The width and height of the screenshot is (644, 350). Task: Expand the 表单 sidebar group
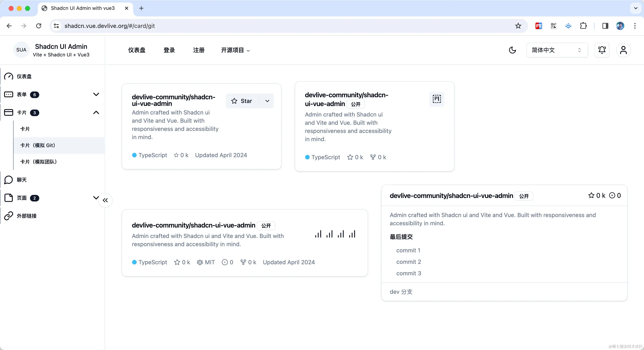96,94
